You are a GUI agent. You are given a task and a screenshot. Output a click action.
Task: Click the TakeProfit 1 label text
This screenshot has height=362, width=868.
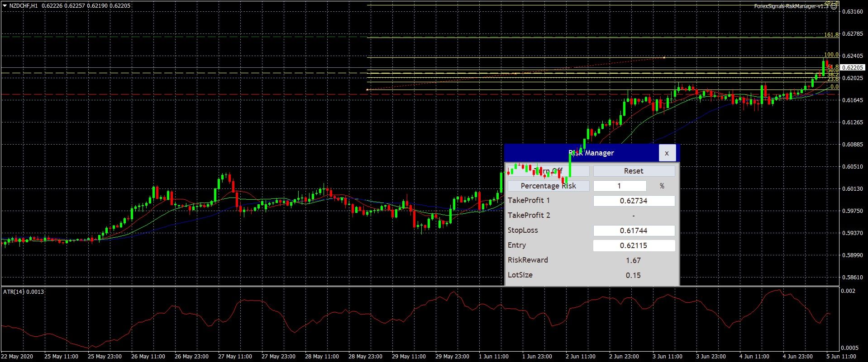click(x=529, y=200)
